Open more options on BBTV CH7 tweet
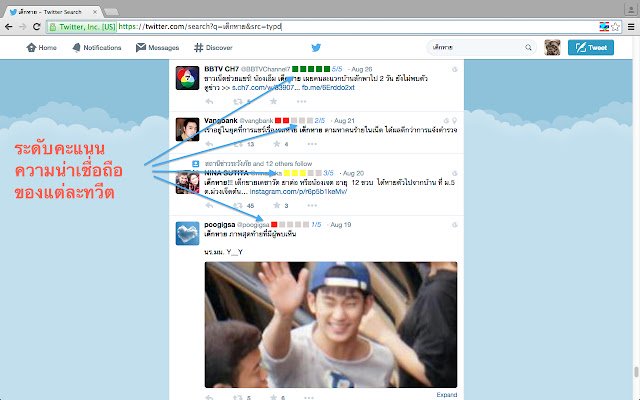This screenshot has height=400, width=640. [x=301, y=101]
